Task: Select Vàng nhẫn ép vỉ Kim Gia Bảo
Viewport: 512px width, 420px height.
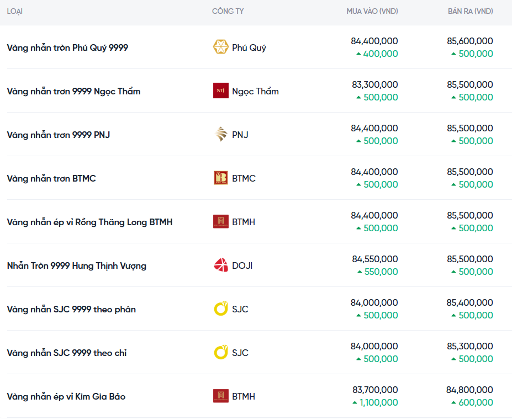Action: pyautogui.click(x=66, y=397)
